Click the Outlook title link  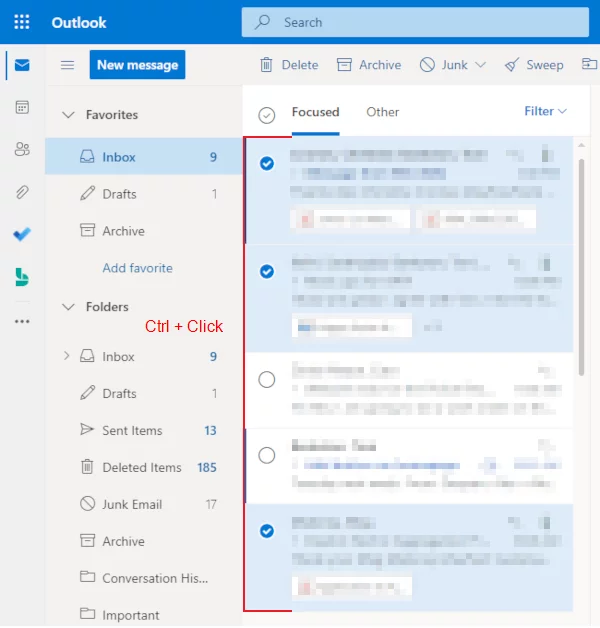coord(79,22)
